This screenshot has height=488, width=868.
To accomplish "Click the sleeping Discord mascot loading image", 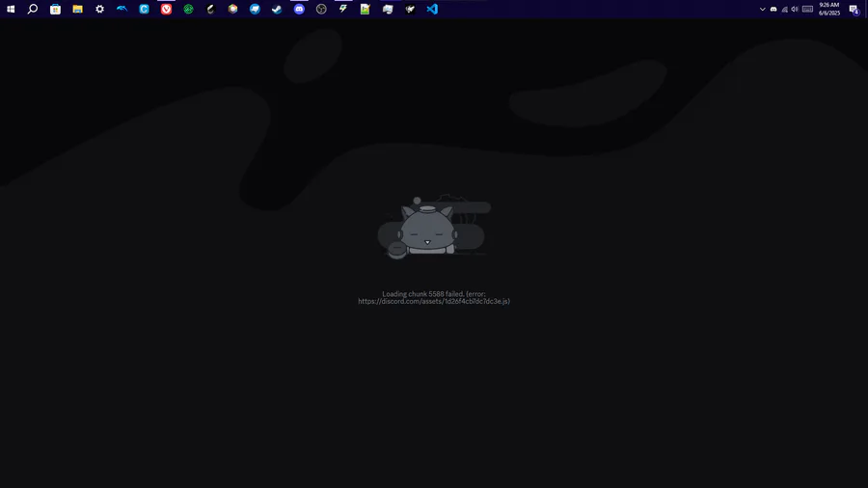I will pyautogui.click(x=434, y=227).
